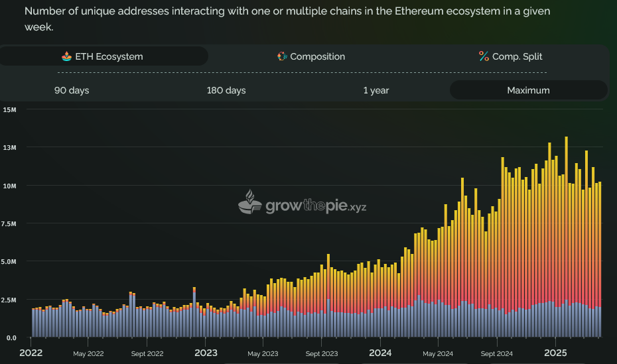
Task: Select the Maximum time range
Action: pos(528,90)
